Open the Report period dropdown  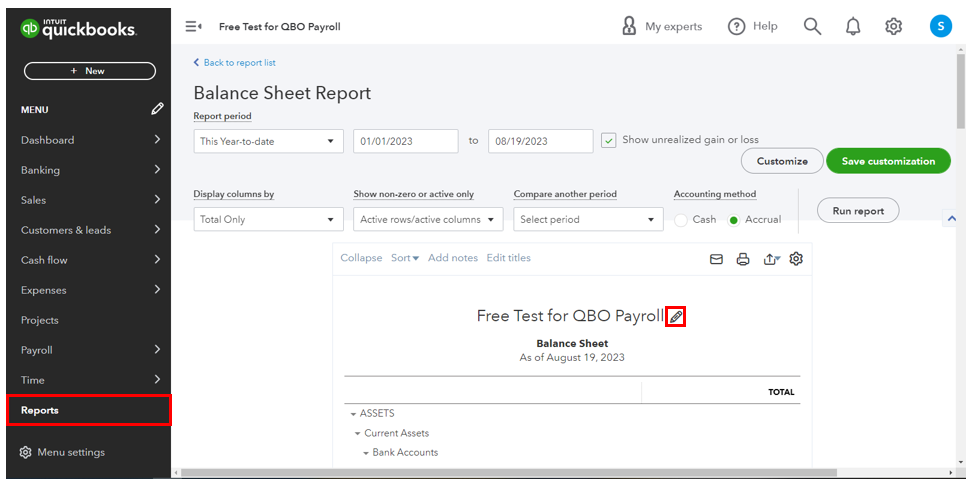(268, 141)
